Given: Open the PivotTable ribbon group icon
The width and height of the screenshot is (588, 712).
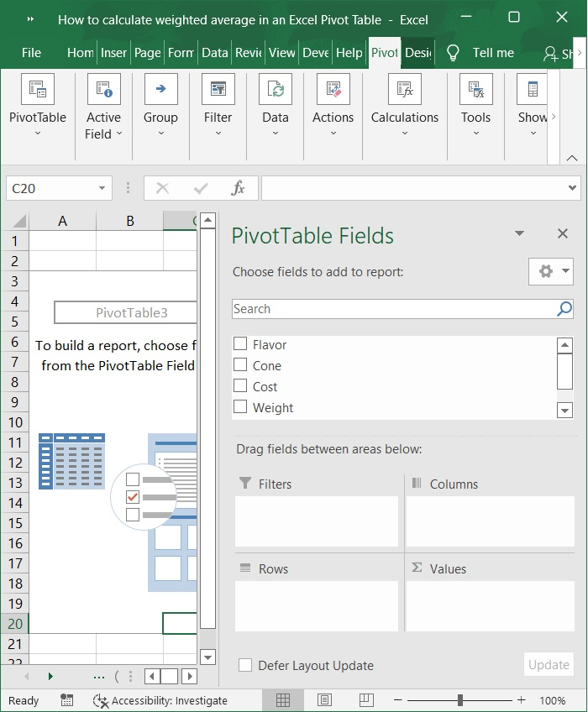Looking at the screenshot, I should [x=37, y=89].
